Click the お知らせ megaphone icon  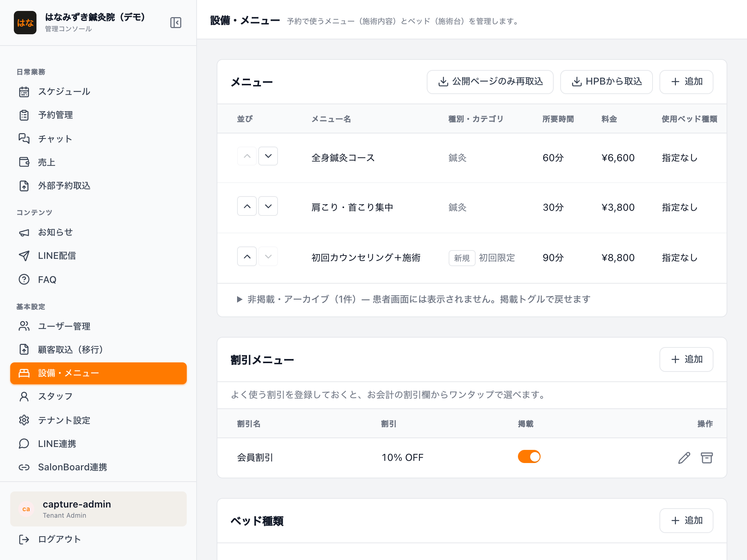click(24, 233)
